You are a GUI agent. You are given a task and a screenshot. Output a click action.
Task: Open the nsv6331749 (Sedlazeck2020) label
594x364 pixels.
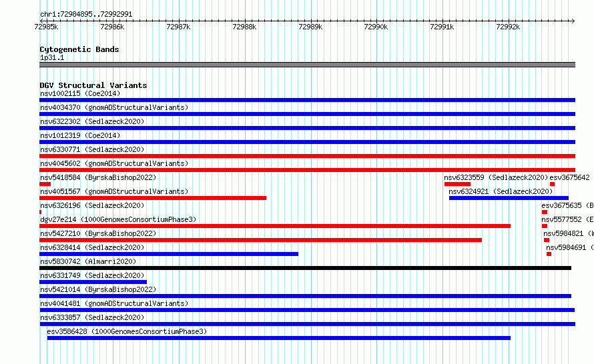(92, 275)
